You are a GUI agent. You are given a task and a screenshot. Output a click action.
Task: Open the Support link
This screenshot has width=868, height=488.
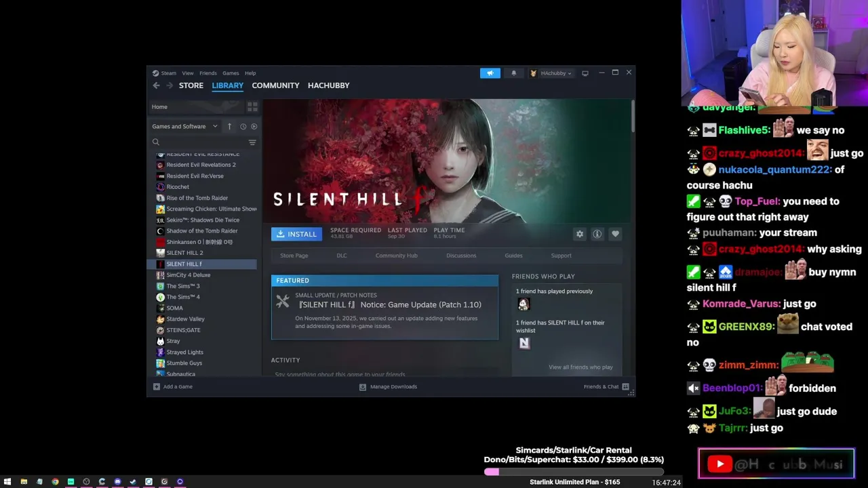561,256
